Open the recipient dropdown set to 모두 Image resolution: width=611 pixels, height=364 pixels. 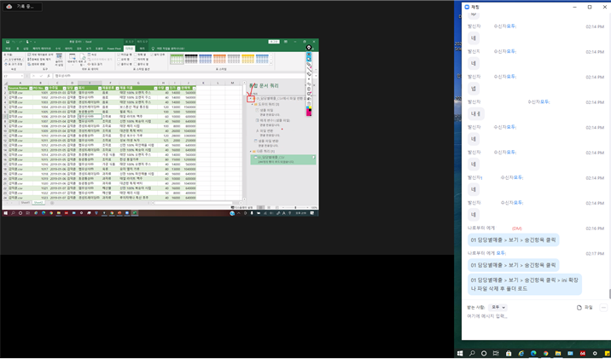tap(498, 308)
